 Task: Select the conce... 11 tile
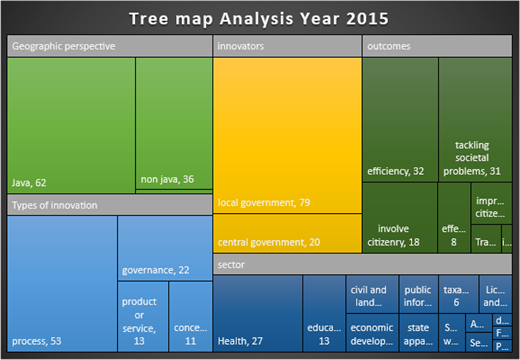coord(191,317)
